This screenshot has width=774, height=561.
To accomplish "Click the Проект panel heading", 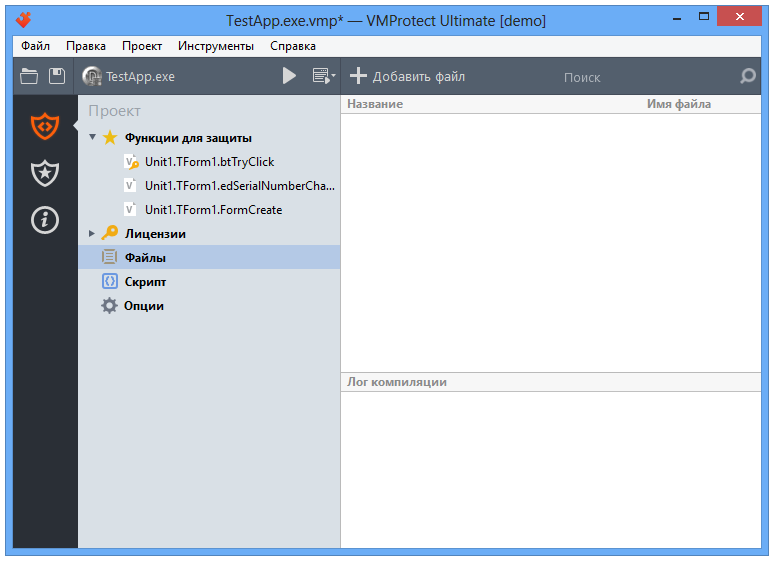I will coord(115,111).
